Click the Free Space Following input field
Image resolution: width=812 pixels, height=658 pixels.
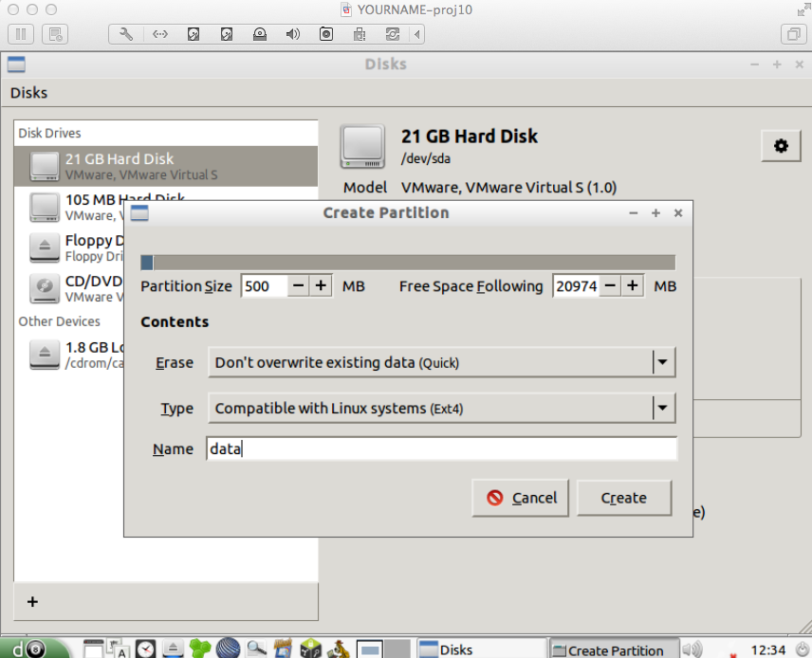(x=577, y=285)
